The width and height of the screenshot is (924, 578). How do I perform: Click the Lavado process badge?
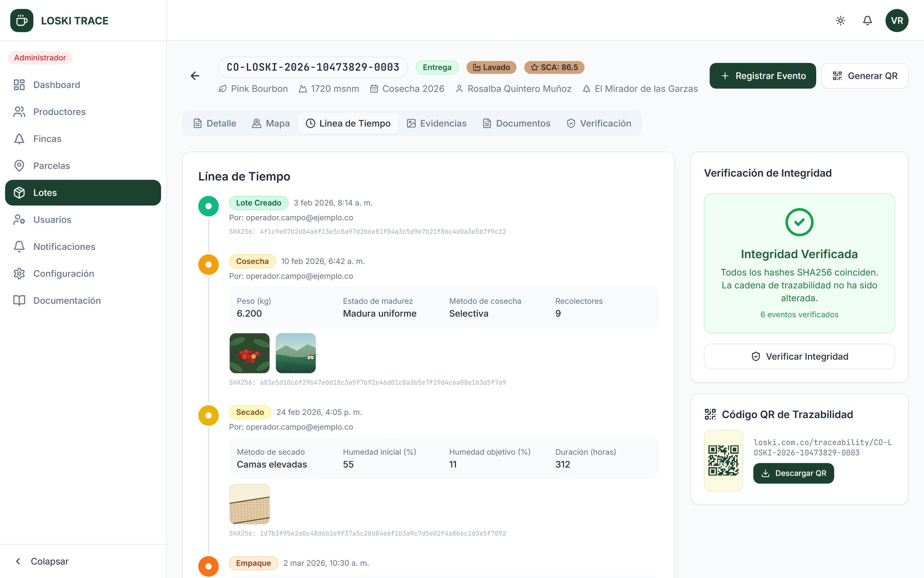pos(491,67)
